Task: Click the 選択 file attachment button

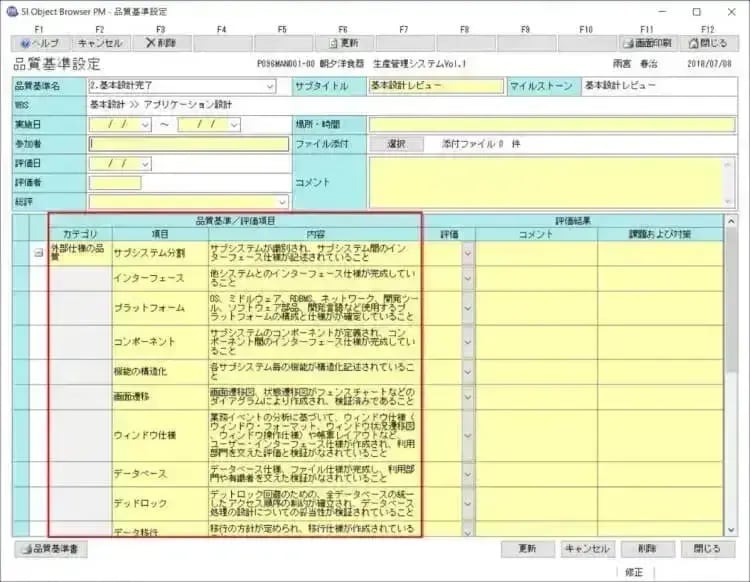Action: 397,144
